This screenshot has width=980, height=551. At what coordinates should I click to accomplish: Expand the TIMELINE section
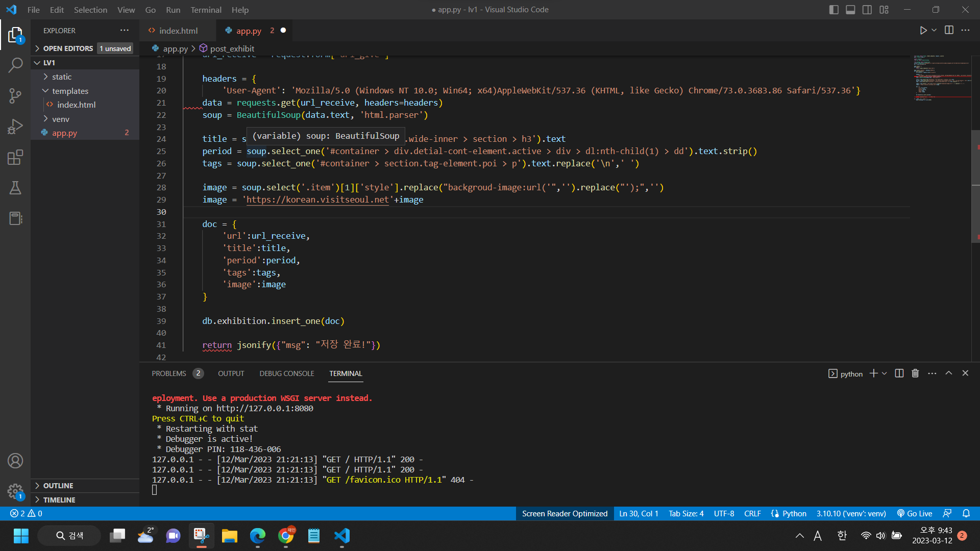(85, 500)
